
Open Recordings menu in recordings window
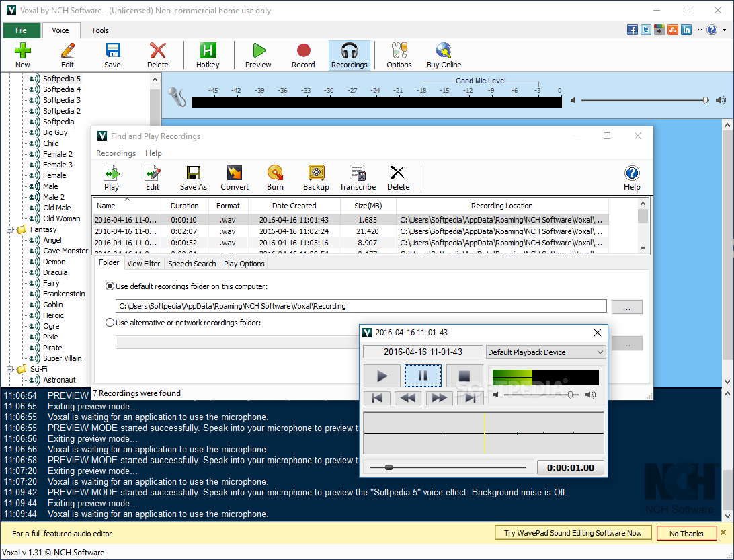pos(116,153)
